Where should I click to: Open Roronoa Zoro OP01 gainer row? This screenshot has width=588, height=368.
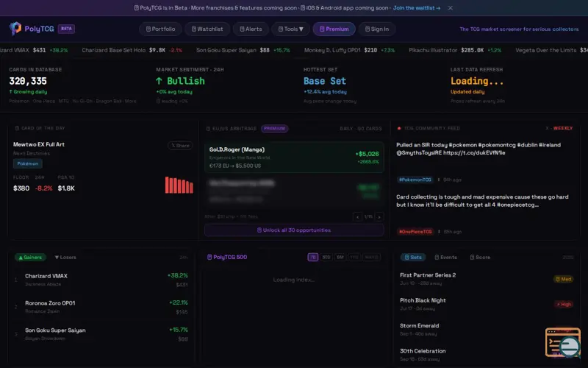pyautogui.click(x=101, y=307)
